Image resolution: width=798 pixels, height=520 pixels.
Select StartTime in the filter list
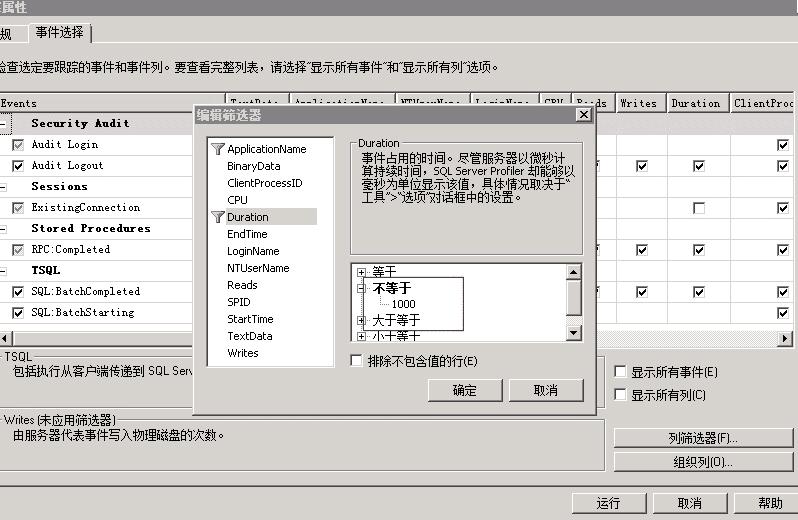pos(250,319)
